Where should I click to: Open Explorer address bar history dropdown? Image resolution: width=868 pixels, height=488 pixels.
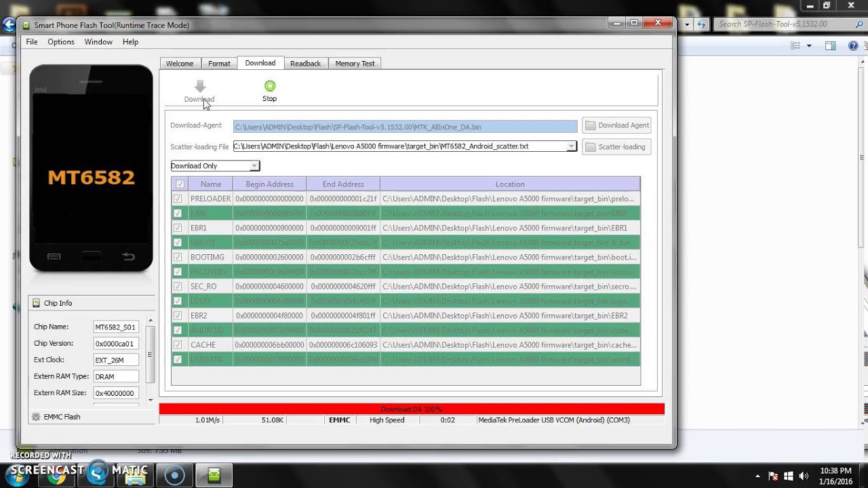(687, 24)
